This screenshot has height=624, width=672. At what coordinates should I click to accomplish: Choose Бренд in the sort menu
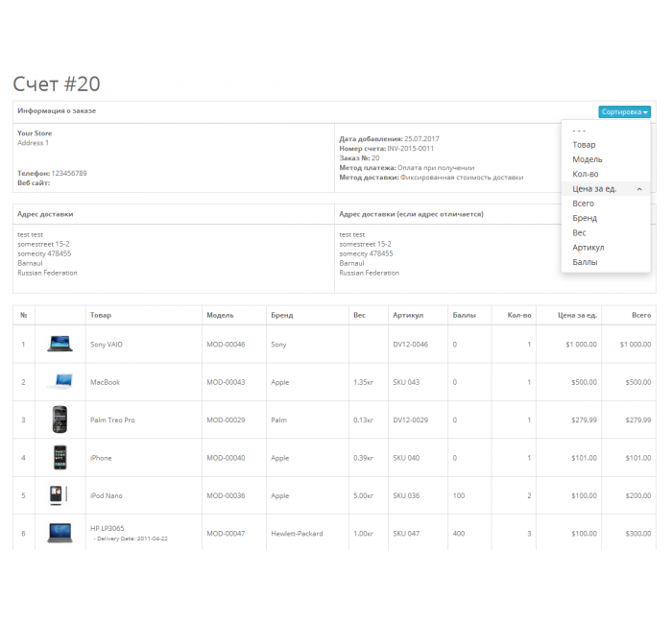(606, 218)
